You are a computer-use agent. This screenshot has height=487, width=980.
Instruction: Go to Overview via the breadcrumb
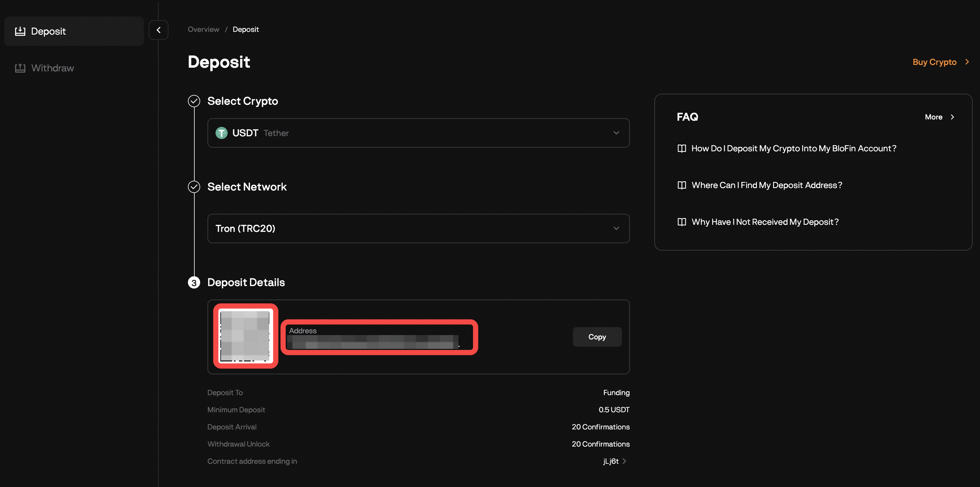(203, 29)
